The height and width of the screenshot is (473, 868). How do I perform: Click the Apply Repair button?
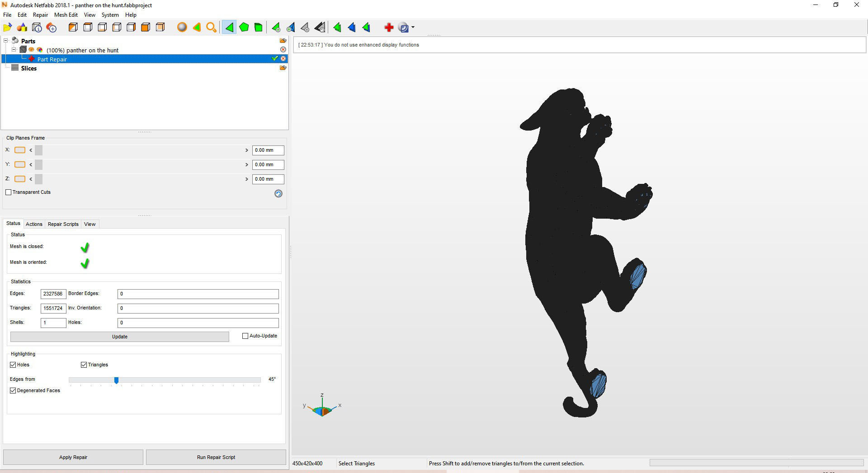pyautogui.click(x=73, y=457)
